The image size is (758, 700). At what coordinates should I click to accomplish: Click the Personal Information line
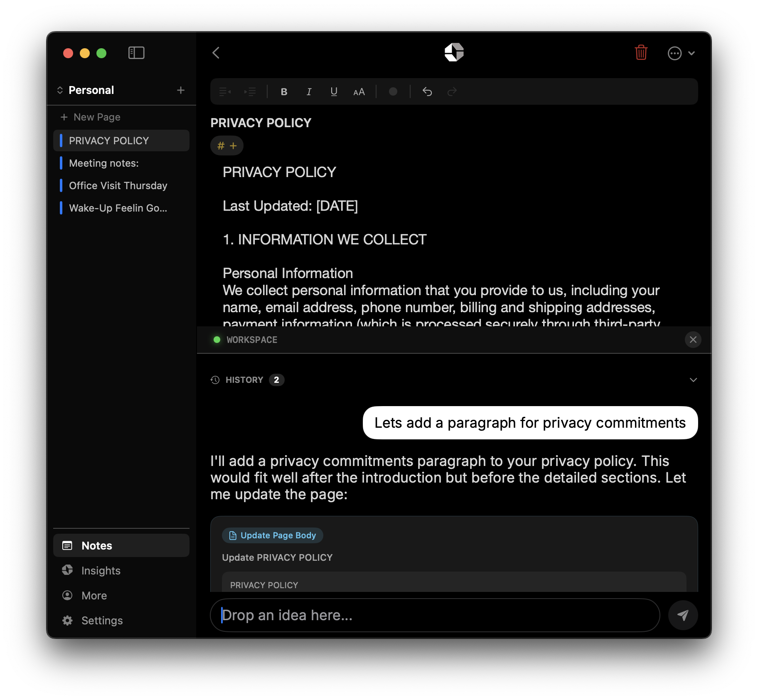(x=288, y=273)
